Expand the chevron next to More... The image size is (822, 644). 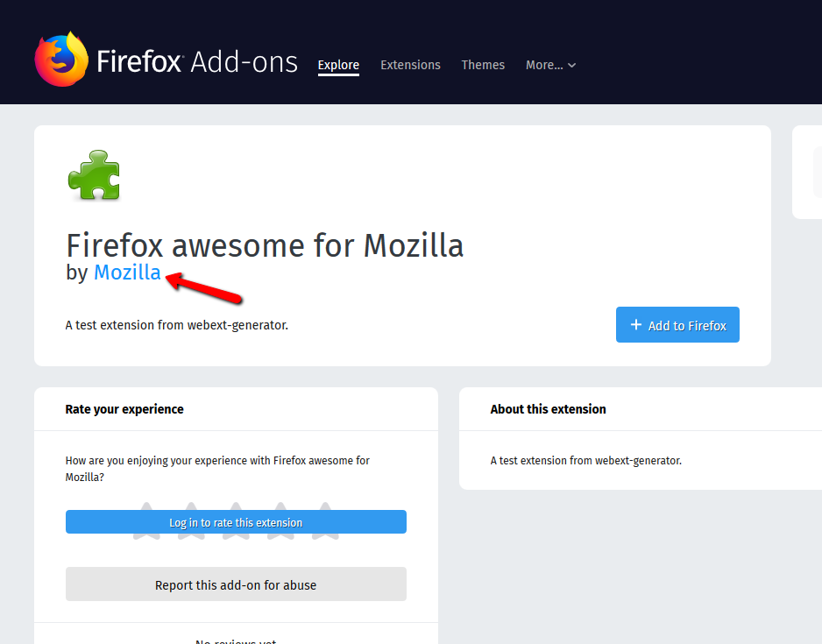click(573, 65)
